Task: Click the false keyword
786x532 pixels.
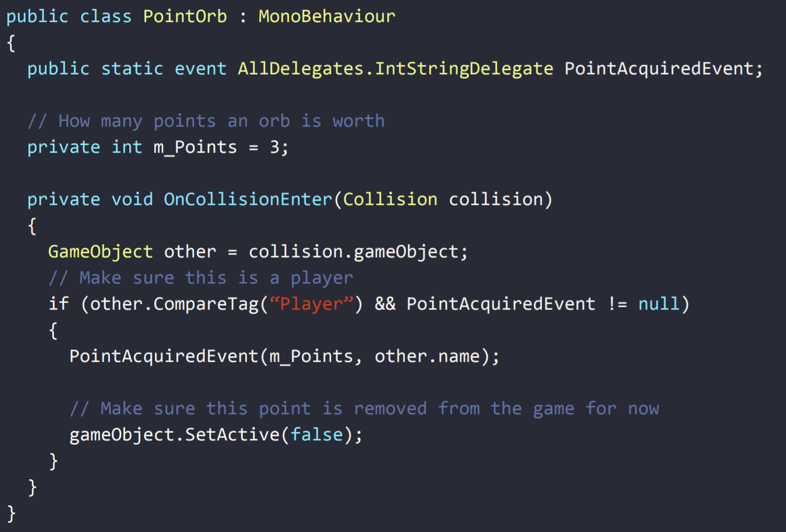Action: point(316,435)
